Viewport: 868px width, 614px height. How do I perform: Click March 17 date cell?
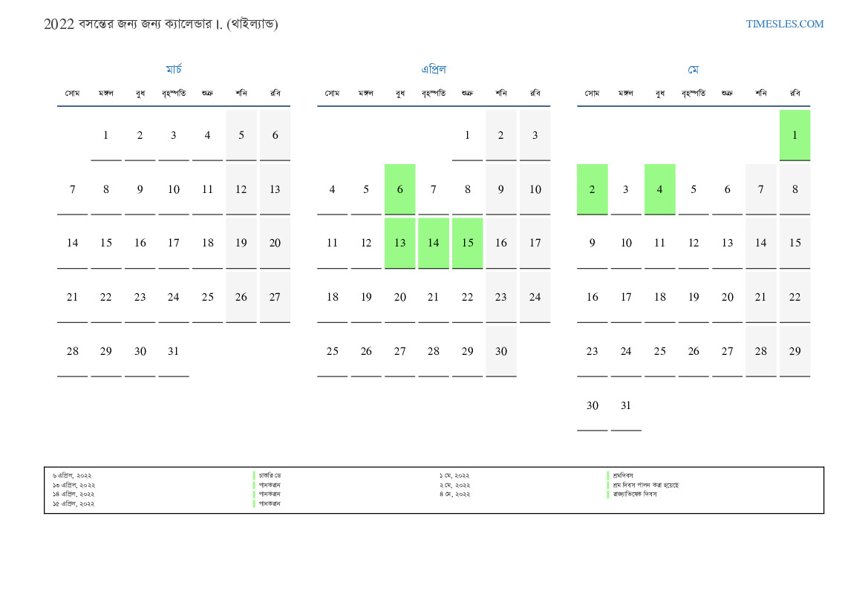pos(173,243)
